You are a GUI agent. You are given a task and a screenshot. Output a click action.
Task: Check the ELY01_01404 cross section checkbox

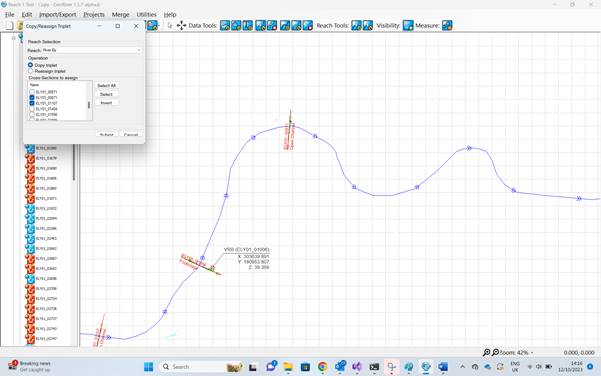(32, 109)
